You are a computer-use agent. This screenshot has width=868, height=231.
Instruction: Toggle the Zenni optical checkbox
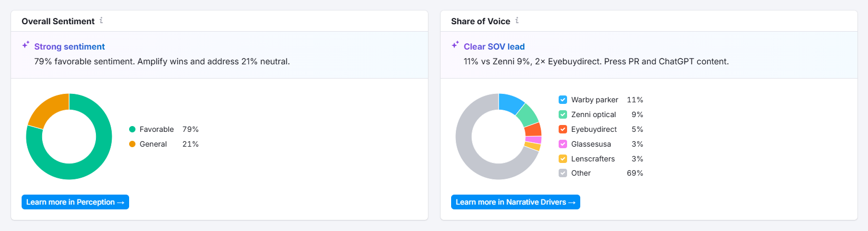pos(563,114)
